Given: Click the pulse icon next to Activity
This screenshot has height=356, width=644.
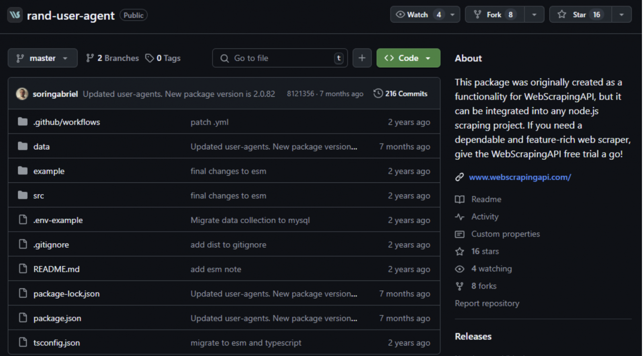Looking at the screenshot, I should coord(459,217).
